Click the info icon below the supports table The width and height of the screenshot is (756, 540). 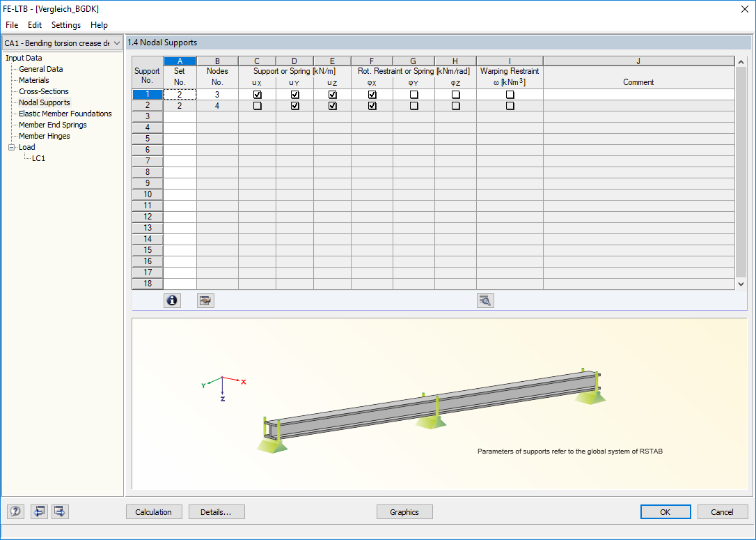(172, 300)
